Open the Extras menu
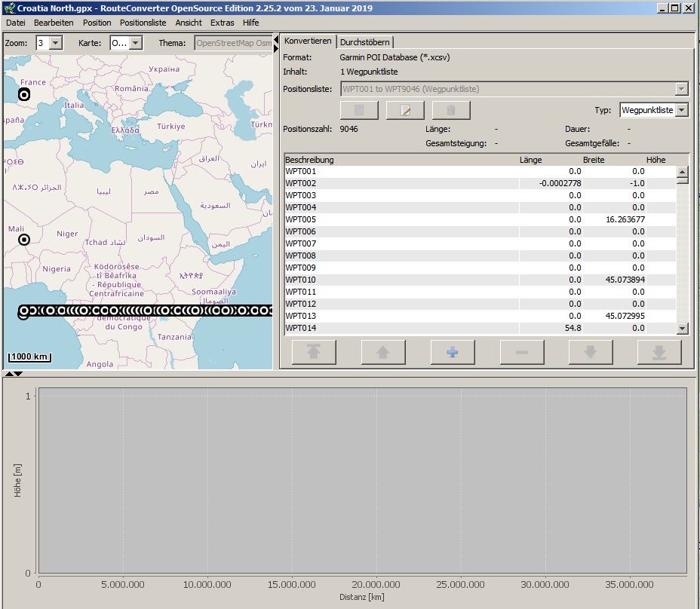700x609 pixels. coord(222,23)
